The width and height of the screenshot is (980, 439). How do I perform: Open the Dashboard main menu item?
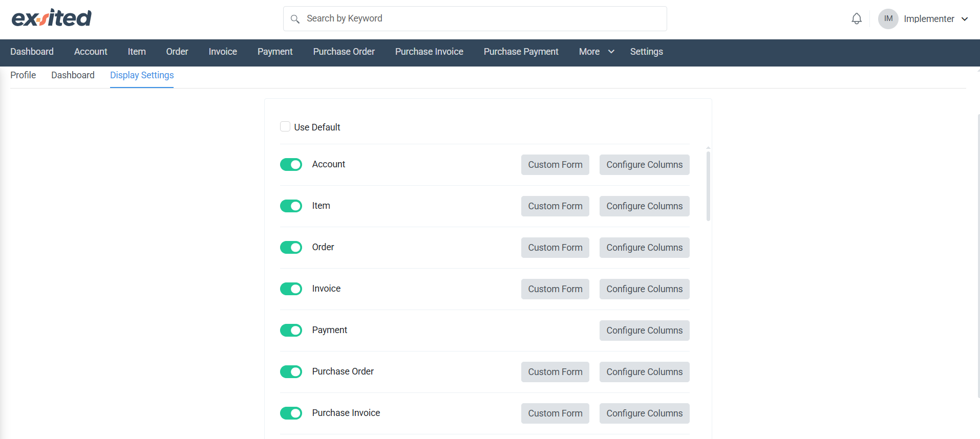point(32,52)
